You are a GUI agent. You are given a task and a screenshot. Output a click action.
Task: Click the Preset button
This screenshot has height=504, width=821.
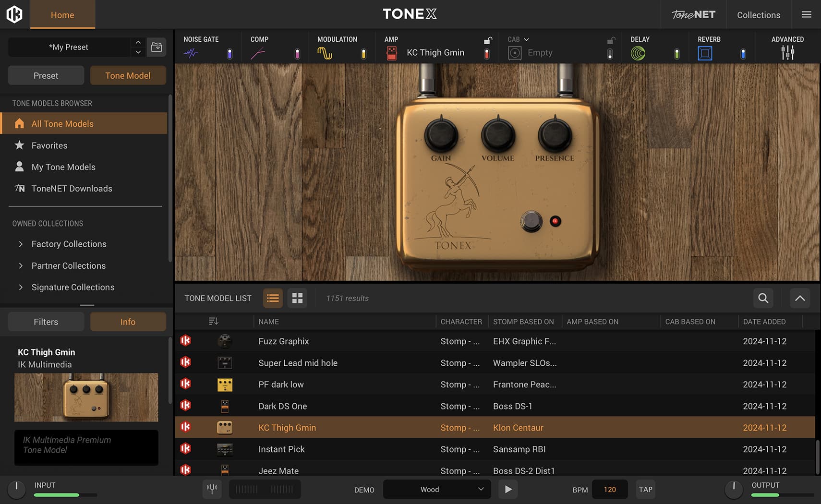[46, 75]
